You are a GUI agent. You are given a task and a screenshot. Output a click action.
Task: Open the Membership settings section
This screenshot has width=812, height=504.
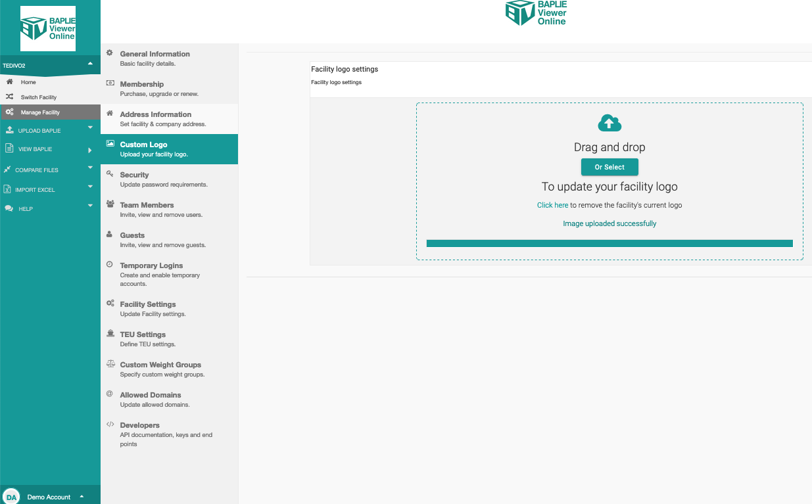(141, 84)
